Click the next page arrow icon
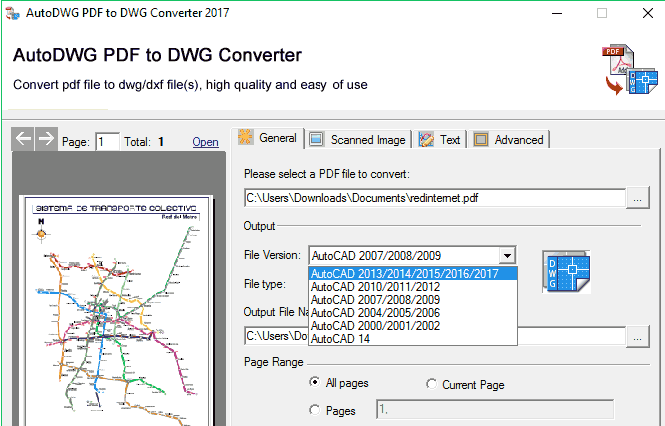Screen dimensions: 665x426 [45, 139]
